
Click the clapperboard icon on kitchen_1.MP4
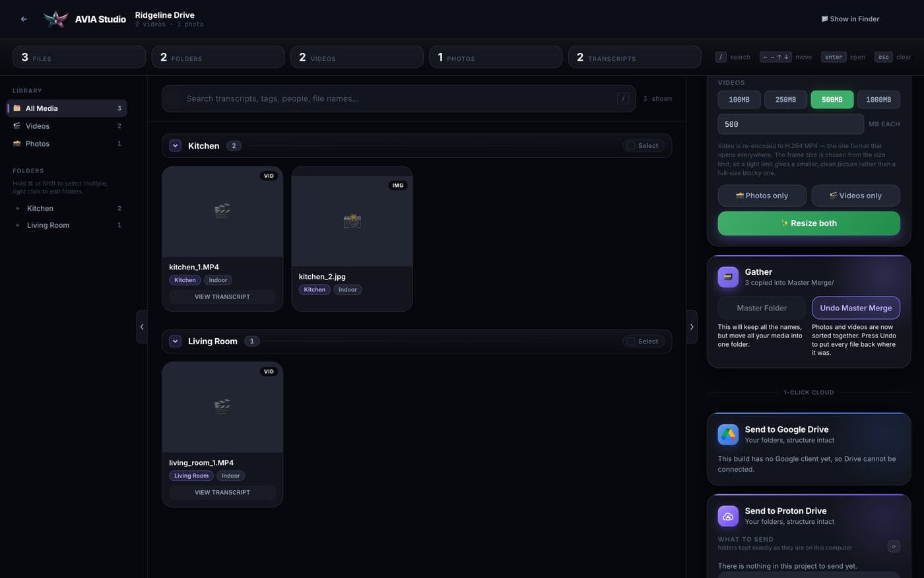tap(222, 211)
